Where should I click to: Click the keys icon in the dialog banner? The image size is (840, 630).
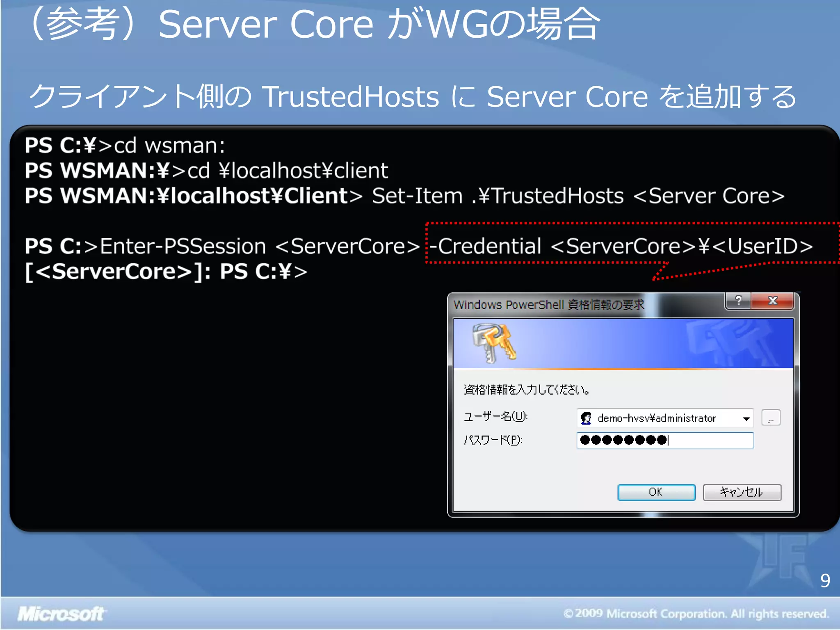pyautogui.click(x=494, y=343)
